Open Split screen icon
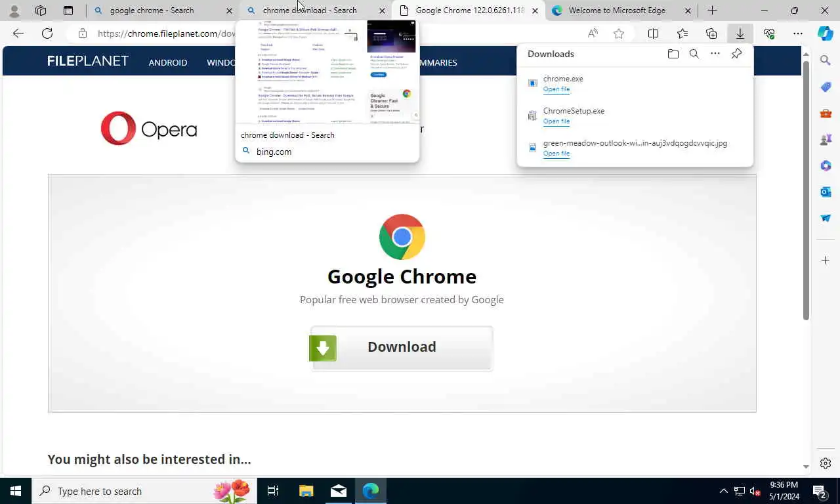840x504 pixels. tap(653, 33)
